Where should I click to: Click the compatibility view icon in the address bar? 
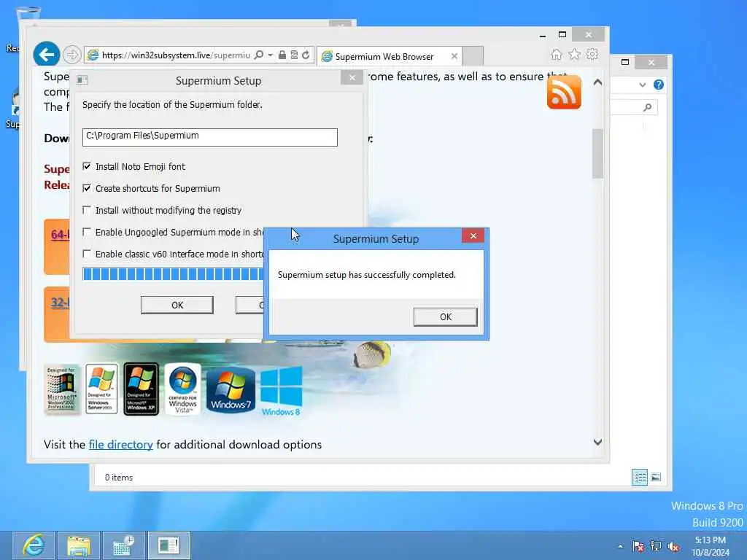tap(294, 55)
